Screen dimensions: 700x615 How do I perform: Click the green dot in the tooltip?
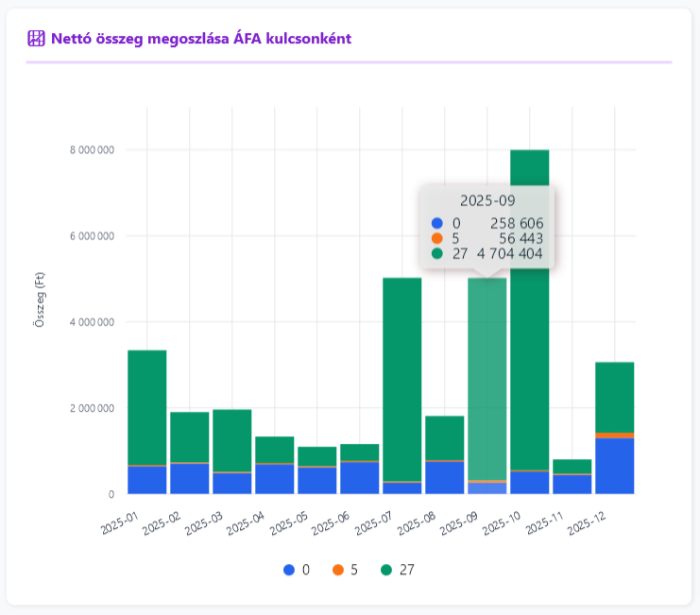pyautogui.click(x=435, y=253)
